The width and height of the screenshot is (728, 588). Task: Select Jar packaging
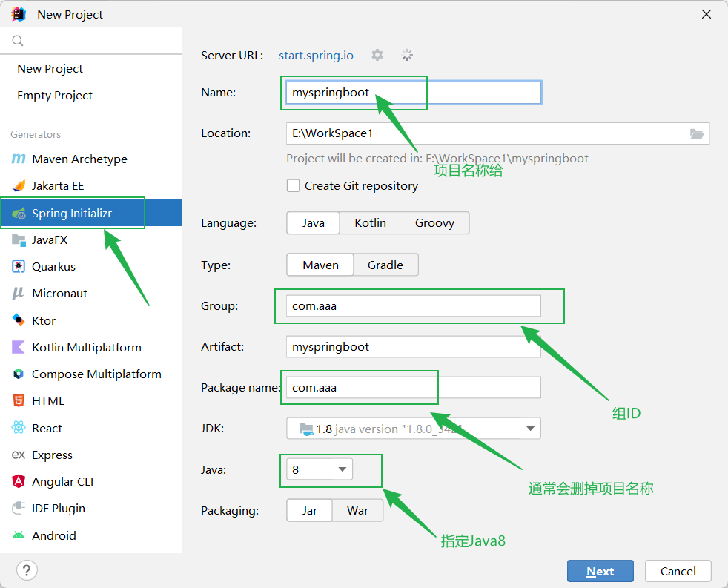310,511
